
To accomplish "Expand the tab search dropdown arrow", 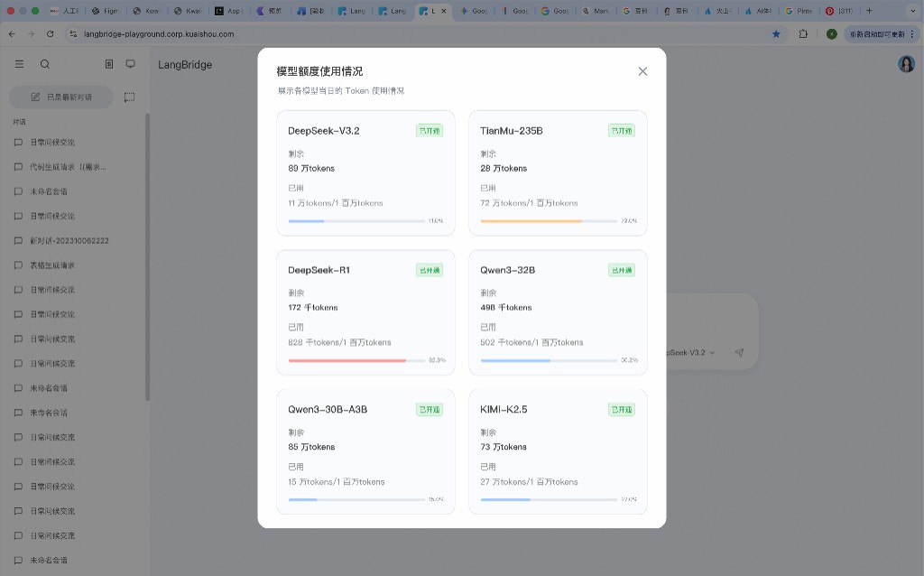I will pyautogui.click(x=912, y=11).
